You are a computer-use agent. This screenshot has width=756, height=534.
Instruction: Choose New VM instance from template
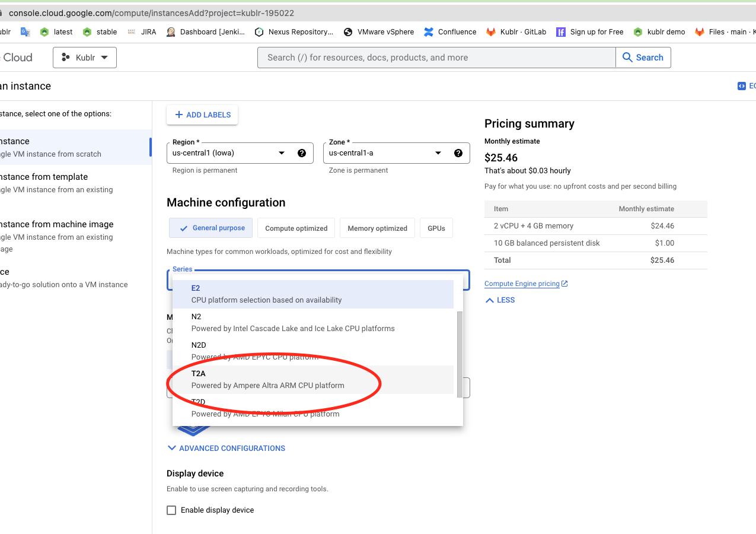coord(75,183)
